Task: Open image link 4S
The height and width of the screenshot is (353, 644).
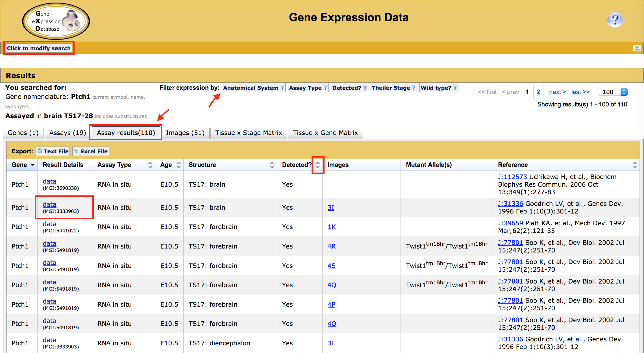Action: click(332, 266)
